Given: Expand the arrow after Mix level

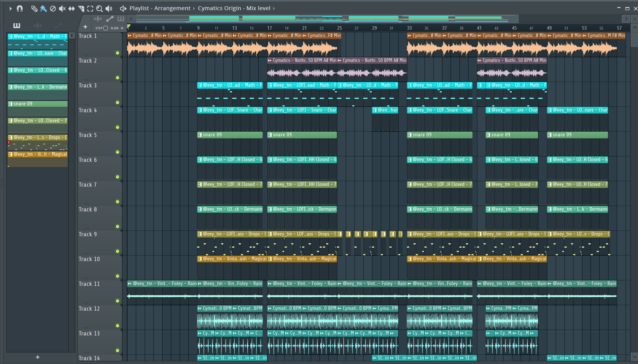Looking at the screenshot, I should pos(274,8).
